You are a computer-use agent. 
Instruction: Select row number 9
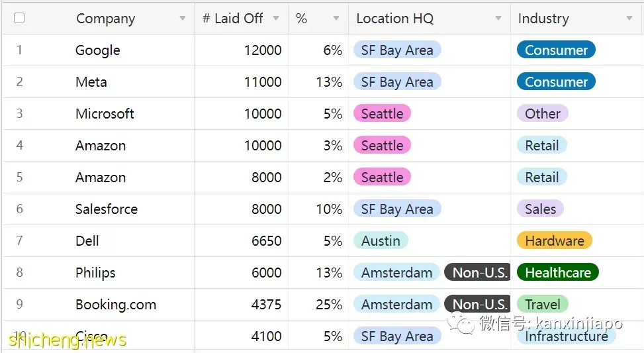pos(19,304)
